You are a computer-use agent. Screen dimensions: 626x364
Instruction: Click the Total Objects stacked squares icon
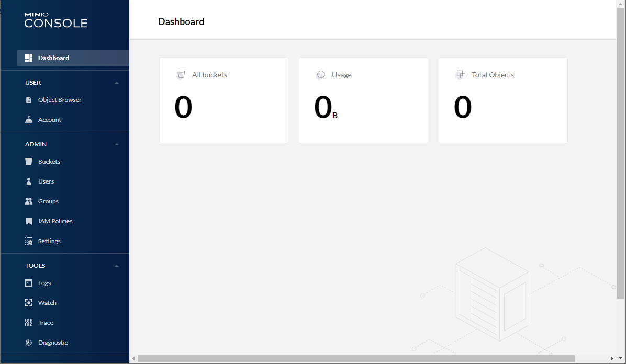[x=461, y=75]
